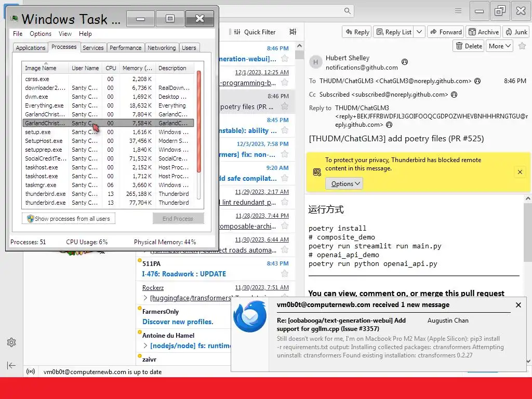This screenshot has height=399, width=532.
Task: Sort processes by Memory column
Action: tap(137, 68)
